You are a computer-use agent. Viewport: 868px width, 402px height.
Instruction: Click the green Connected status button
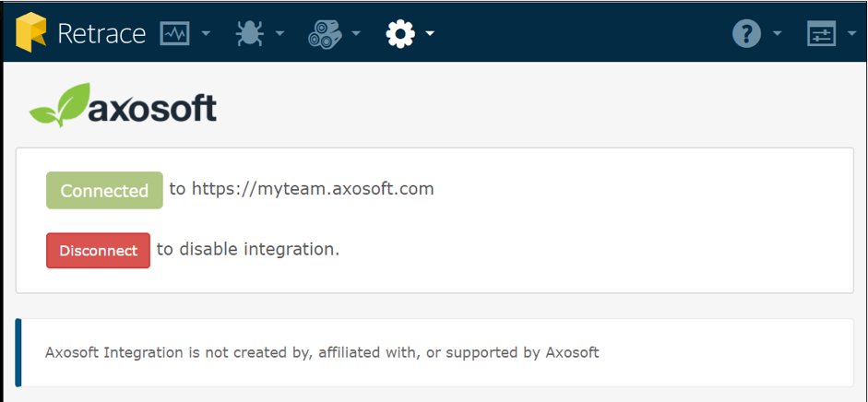tap(104, 190)
